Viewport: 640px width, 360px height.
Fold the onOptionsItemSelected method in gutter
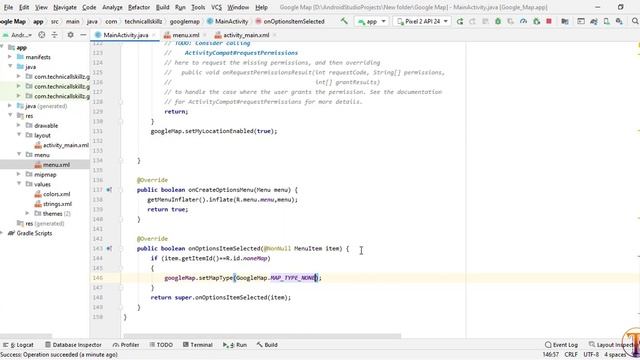click(121, 249)
